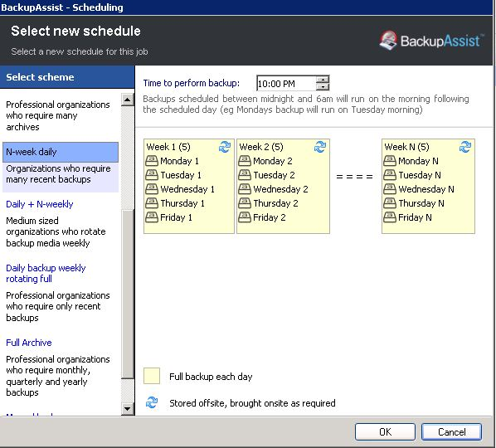
Task: Click the Week N offsite rotation icon
Action: click(465, 147)
